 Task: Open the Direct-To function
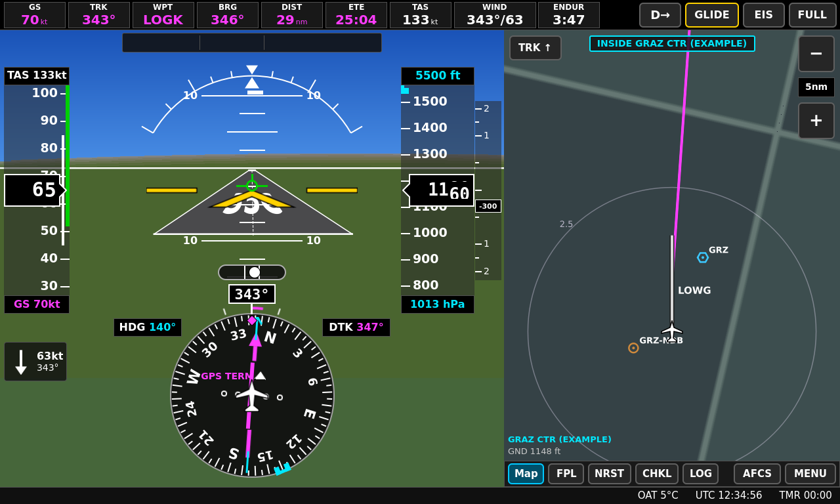click(660, 15)
